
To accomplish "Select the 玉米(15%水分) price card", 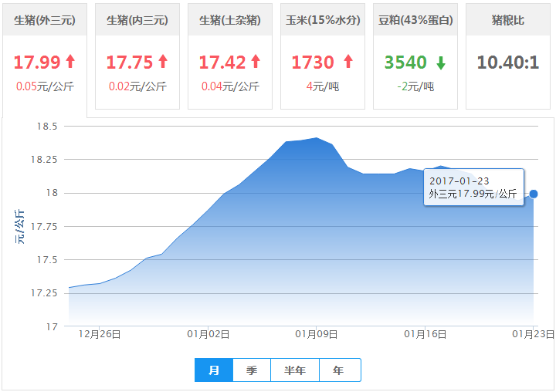I will coord(323,20).
